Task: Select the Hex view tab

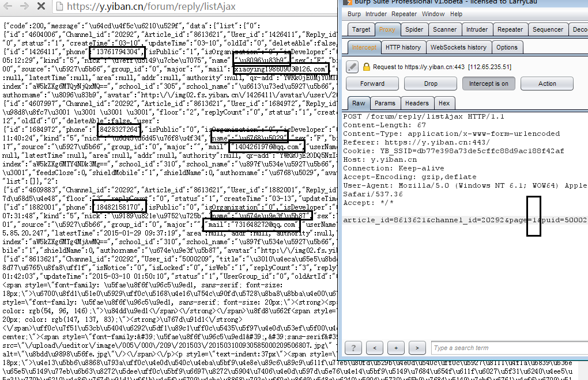Action: [x=444, y=103]
